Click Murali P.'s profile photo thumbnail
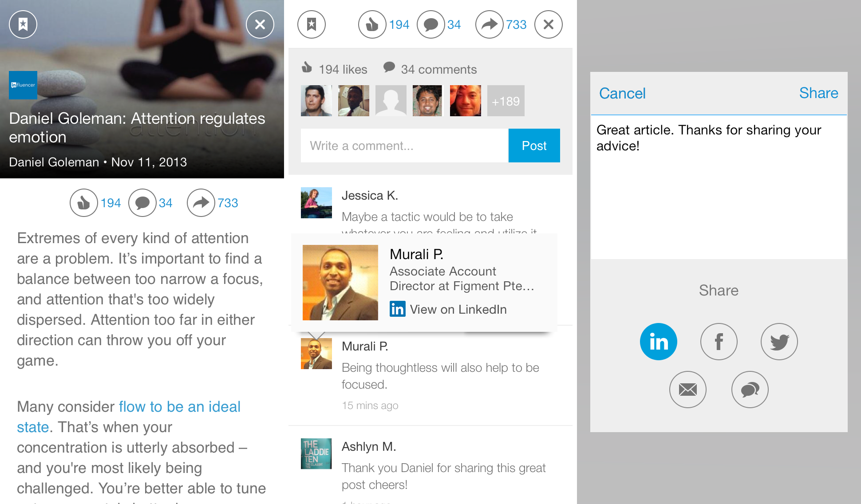The image size is (861, 504). point(316,354)
